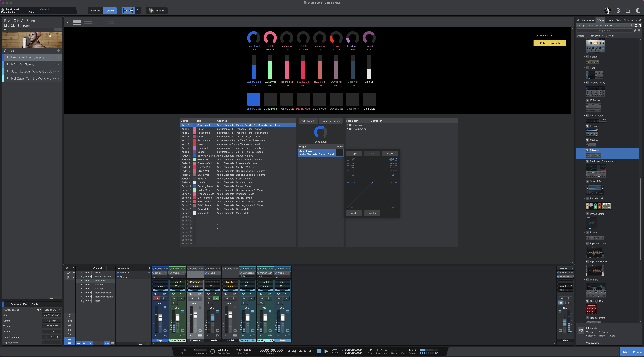Open the Loops browser tab
This screenshot has height=357, width=644.
pos(610,21)
